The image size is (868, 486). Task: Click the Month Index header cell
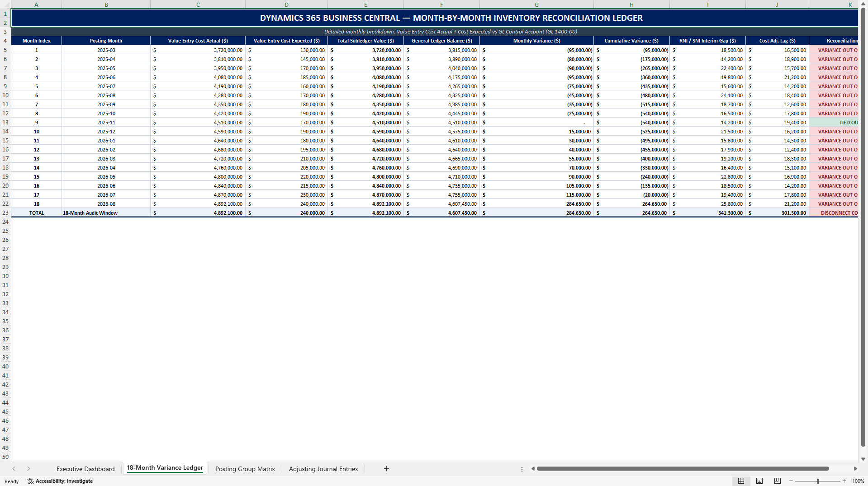coord(36,41)
